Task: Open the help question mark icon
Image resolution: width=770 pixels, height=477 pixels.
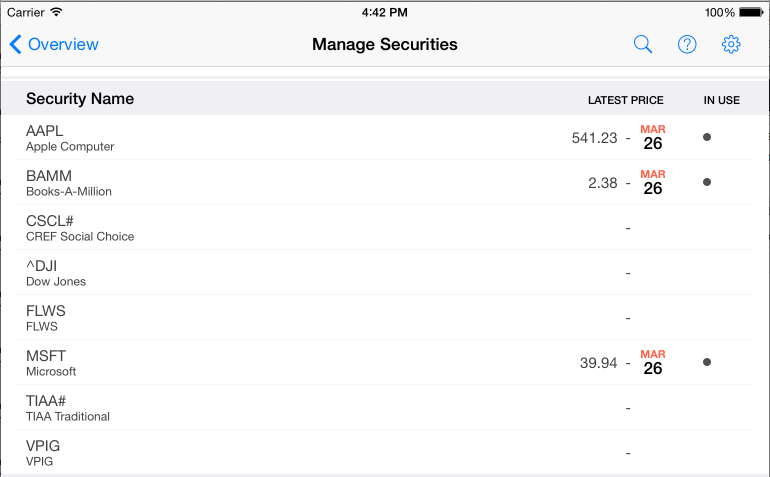Action: (687, 44)
